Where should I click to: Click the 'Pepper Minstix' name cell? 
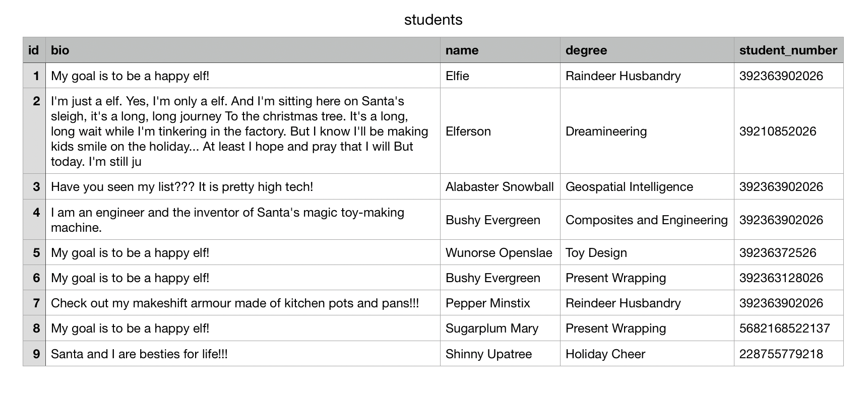point(500,303)
